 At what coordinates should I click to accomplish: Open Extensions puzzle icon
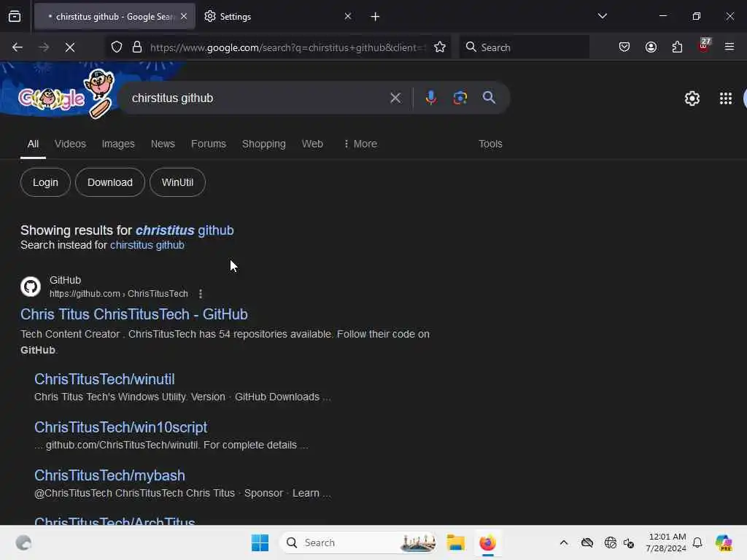(677, 47)
